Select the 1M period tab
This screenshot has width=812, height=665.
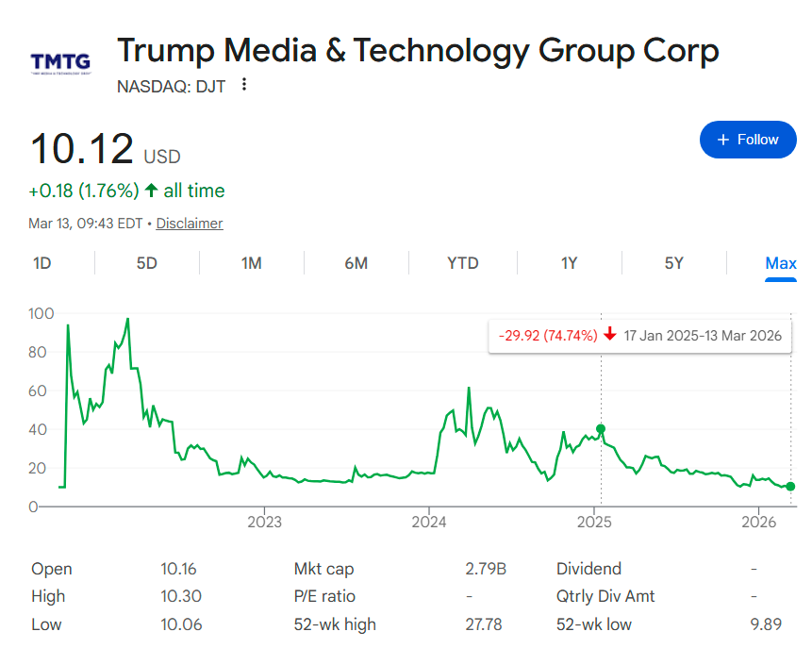point(251,263)
